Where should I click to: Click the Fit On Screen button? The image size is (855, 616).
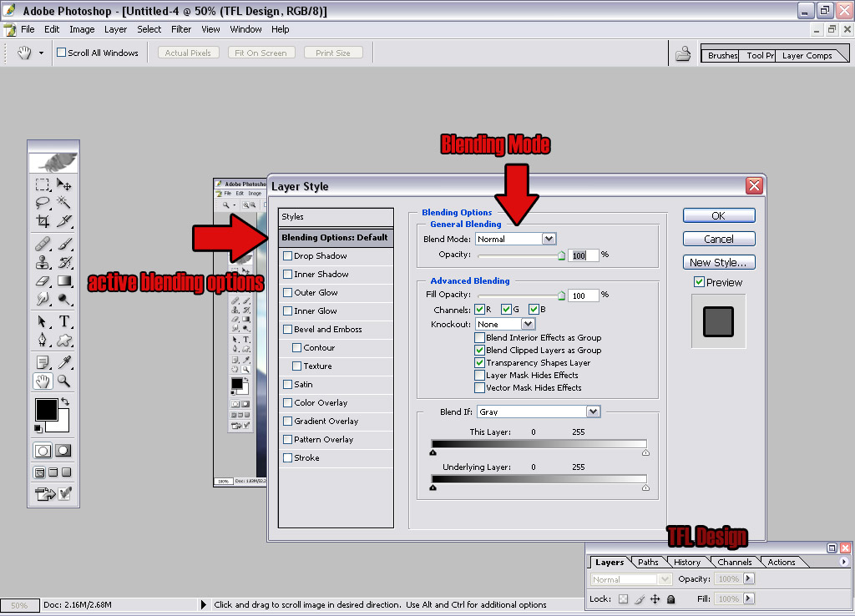click(x=261, y=53)
